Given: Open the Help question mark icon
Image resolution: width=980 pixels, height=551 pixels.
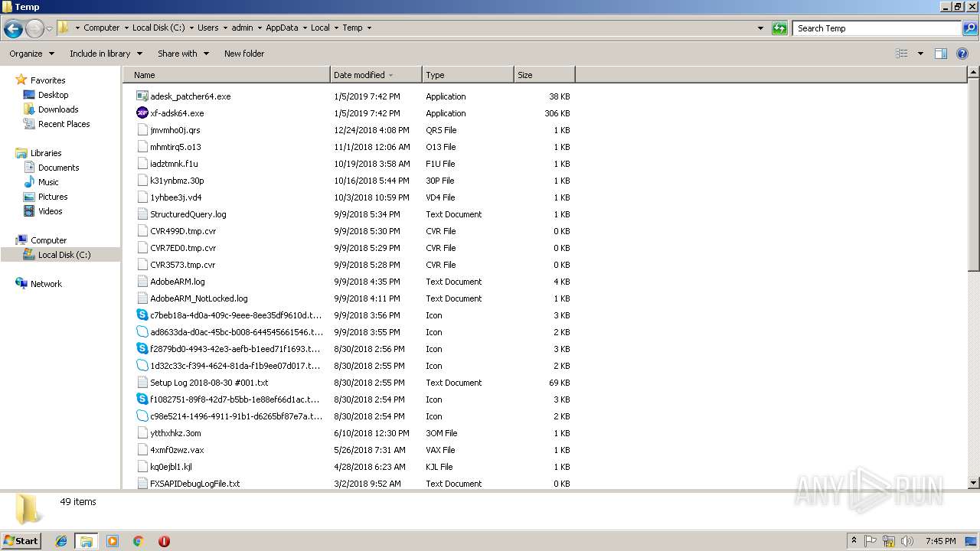Looking at the screenshot, I should coord(962,54).
